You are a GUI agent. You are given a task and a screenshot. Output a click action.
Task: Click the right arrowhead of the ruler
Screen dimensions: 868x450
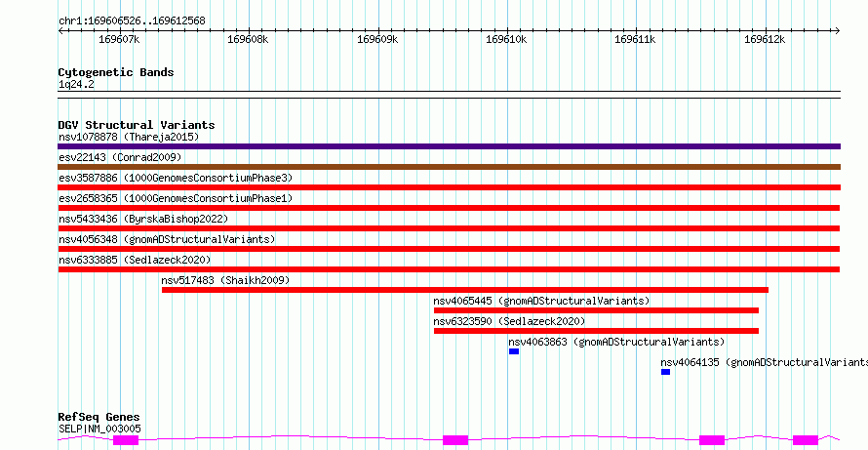[x=838, y=30]
